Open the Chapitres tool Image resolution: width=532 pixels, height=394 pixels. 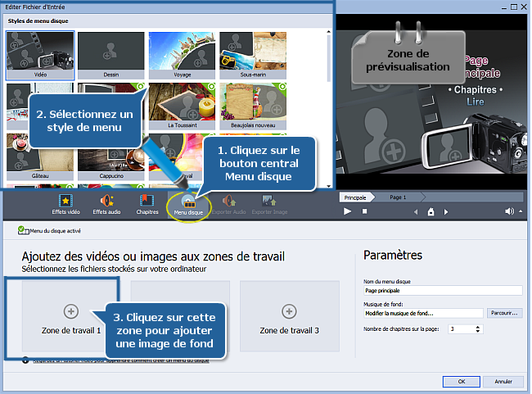point(147,205)
